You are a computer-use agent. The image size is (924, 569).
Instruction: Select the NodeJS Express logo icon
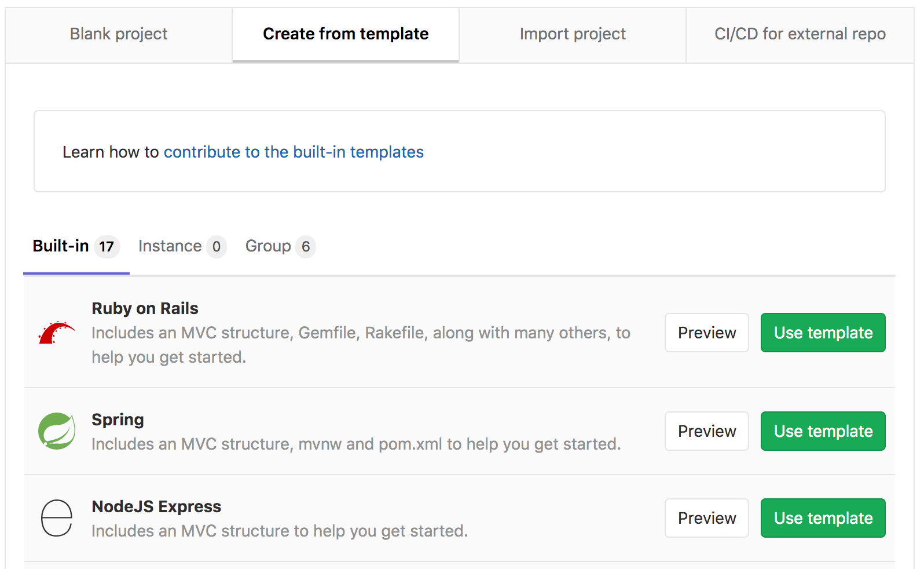[56, 518]
